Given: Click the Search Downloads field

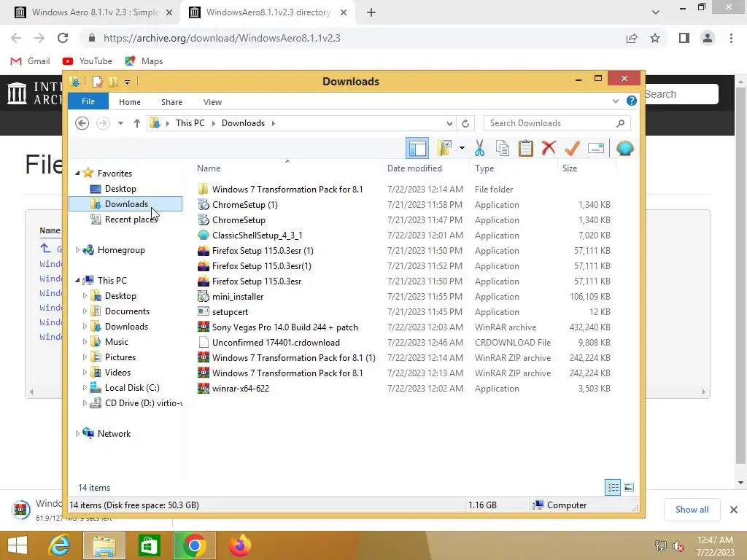Looking at the screenshot, I should click(x=557, y=123).
